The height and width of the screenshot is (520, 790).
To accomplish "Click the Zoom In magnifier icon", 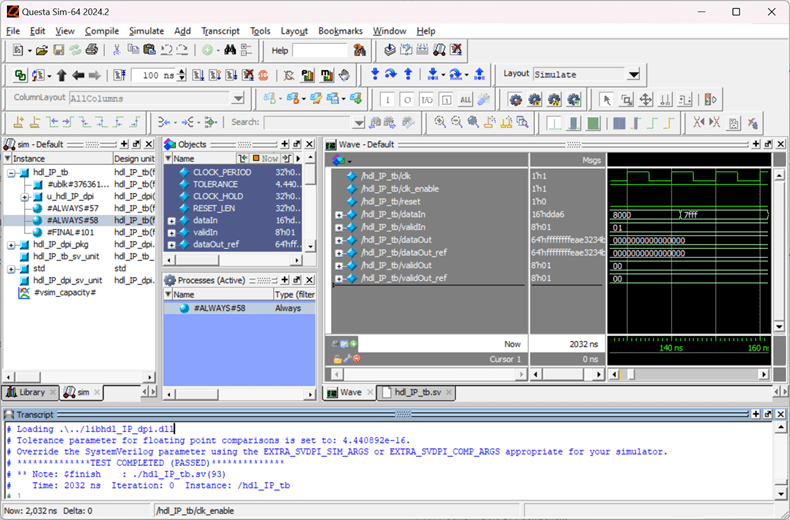I will (x=439, y=122).
